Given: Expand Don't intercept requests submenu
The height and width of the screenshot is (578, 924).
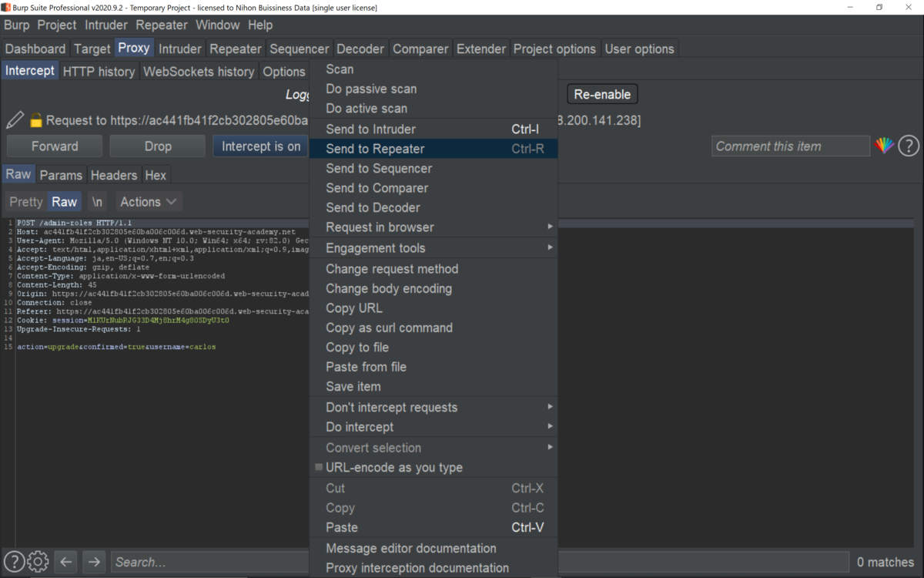Looking at the screenshot, I should pos(433,408).
